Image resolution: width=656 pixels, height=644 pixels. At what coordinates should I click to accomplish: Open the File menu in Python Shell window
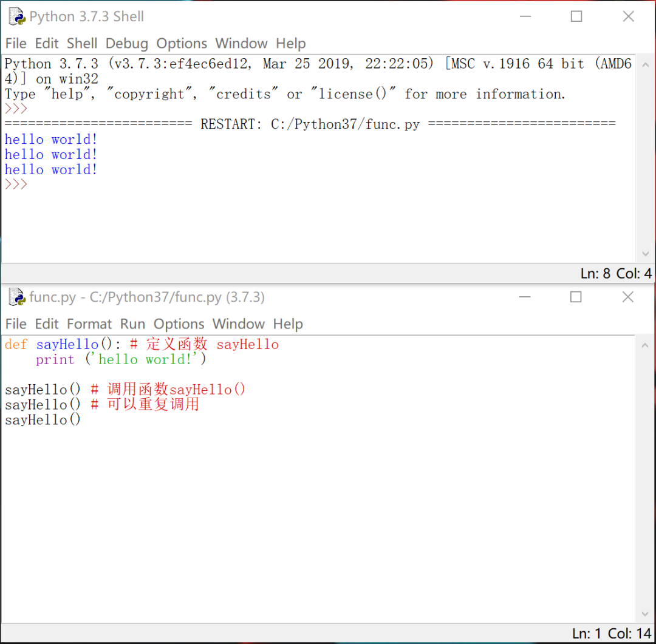16,44
